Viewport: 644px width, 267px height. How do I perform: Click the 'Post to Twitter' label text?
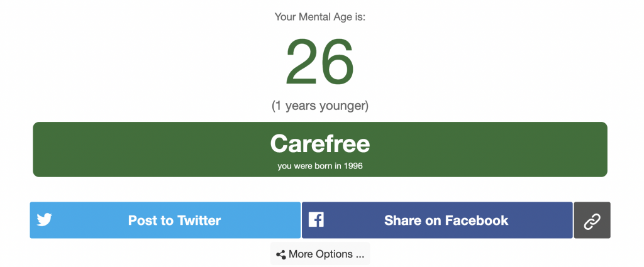[175, 221]
